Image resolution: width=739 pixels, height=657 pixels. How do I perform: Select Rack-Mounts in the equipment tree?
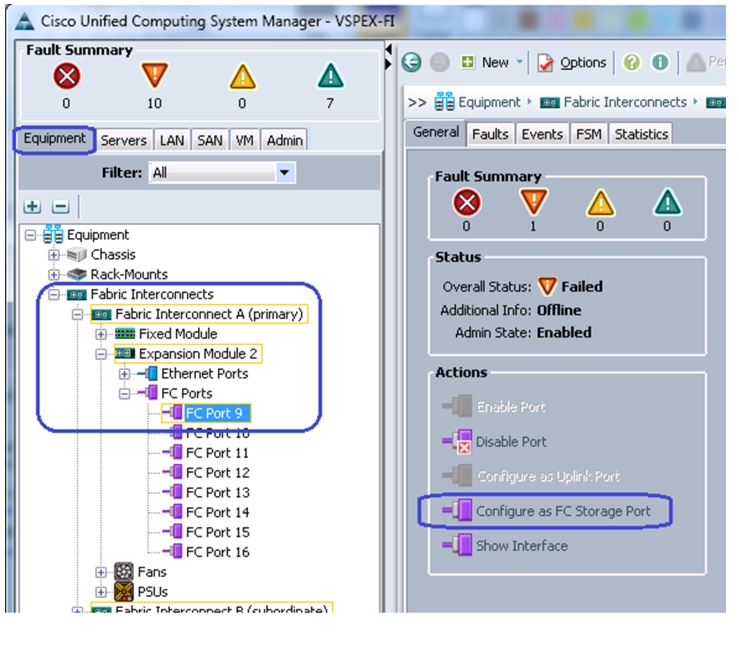tap(129, 274)
